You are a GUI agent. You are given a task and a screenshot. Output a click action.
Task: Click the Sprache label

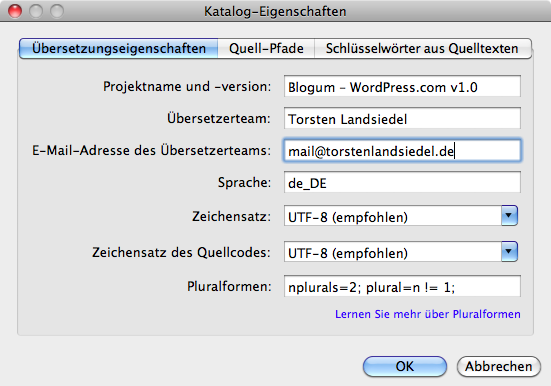pos(245,182)
